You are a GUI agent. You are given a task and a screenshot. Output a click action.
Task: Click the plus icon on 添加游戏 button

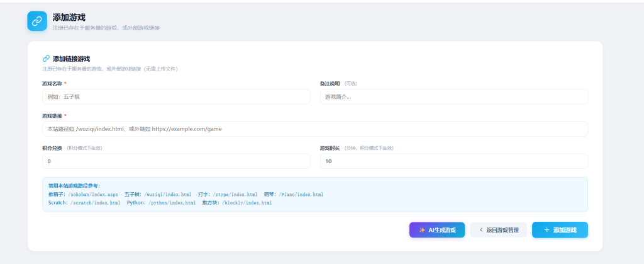[x=547, y=230]
